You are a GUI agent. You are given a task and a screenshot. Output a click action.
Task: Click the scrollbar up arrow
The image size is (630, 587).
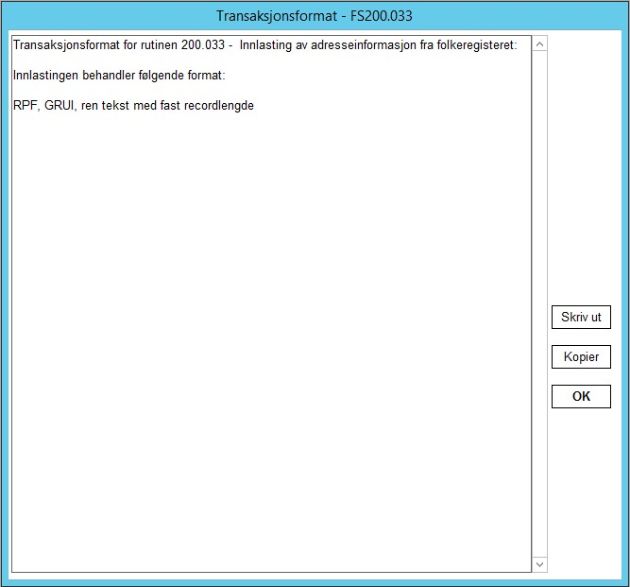pos(540,44)
